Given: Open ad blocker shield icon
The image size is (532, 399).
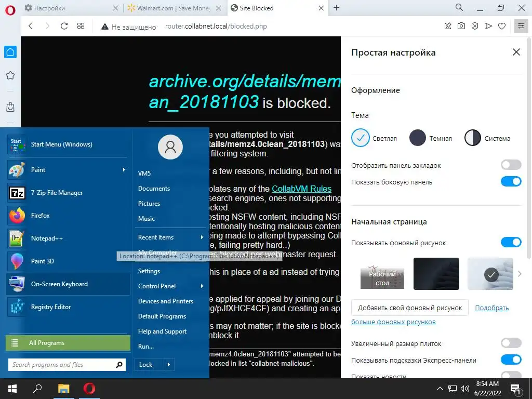Looking at the screenshot, I should click(x=475, y=26).
